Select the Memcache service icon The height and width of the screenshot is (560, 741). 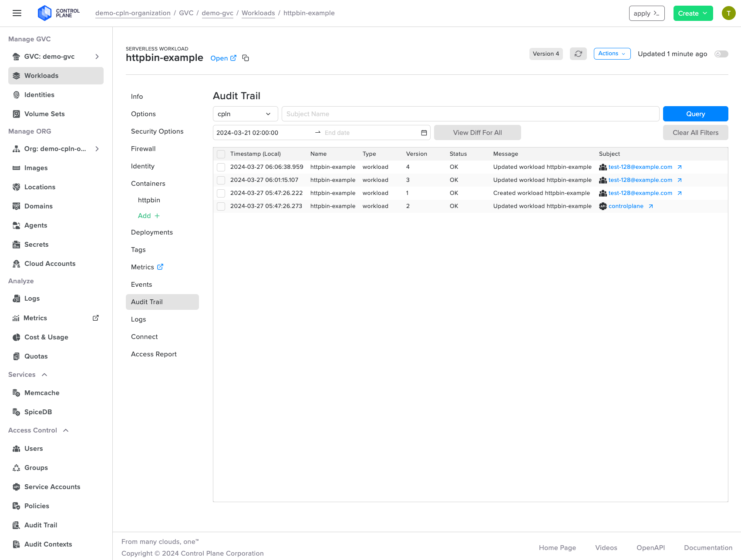16,392
